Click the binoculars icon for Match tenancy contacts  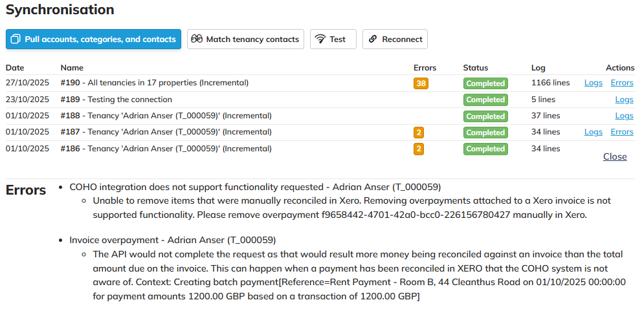(197, 39)
